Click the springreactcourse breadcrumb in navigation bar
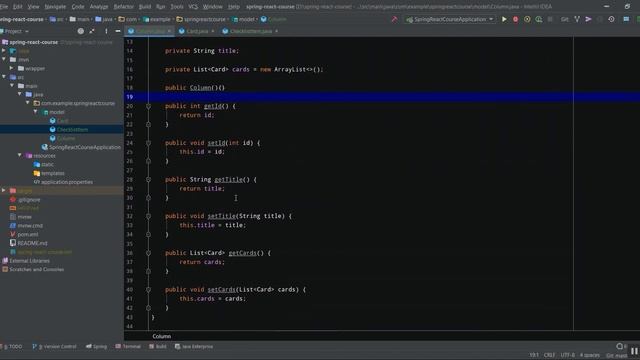Image resolution: width=640 pixels, height=360 pixels. point(201,19)
